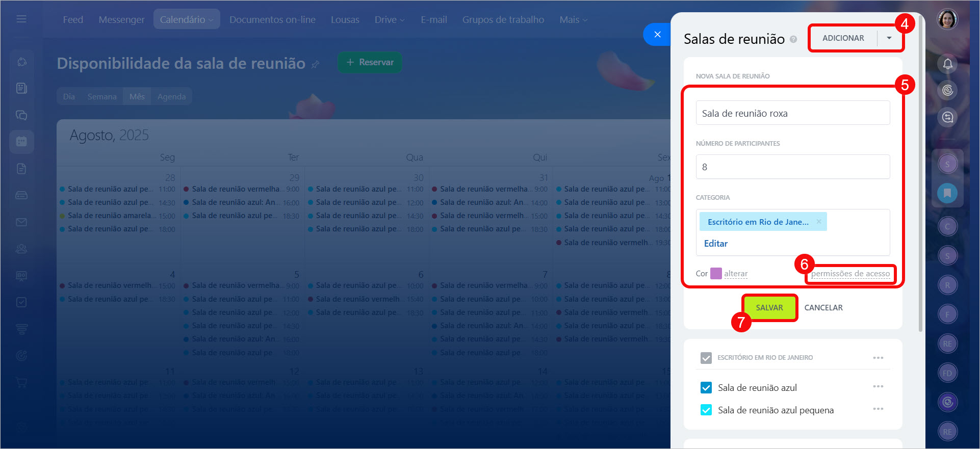This screenshot has height=449, width=980.
Task: Open the contacts people icon in left sidebar
Action: pyautogui.click(x=21, y=249)
